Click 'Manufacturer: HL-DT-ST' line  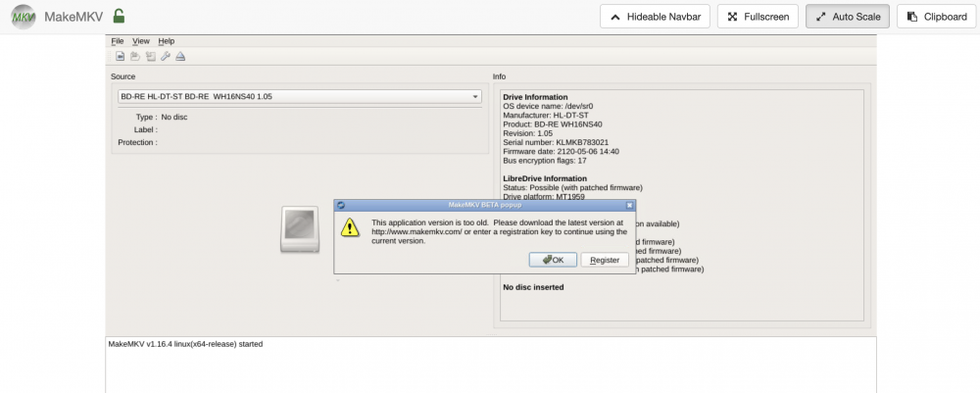(x=546, y=115)
